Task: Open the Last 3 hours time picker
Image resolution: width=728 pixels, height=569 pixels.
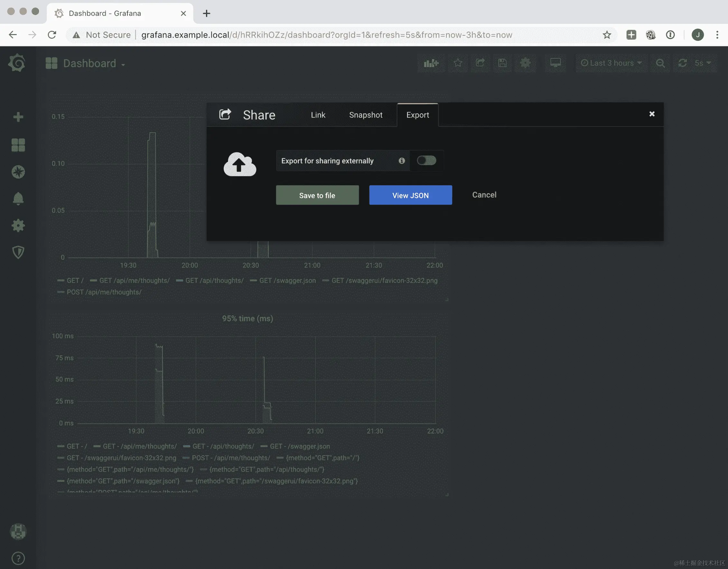Action: coord(611,63)
